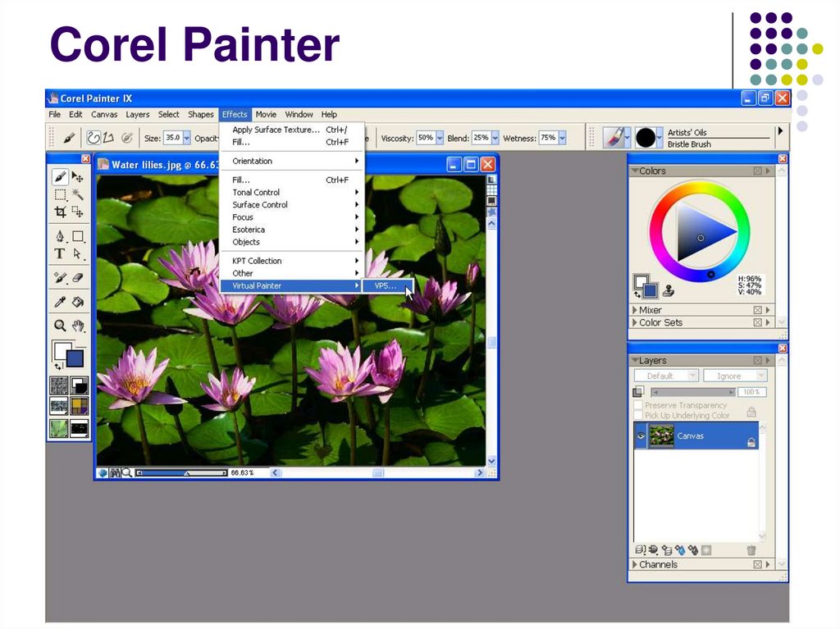Expand the Color Sets panel
Image resolution: width=840 pixels, height=629 pixels.
pyautogui.click(x=634, y=322)
